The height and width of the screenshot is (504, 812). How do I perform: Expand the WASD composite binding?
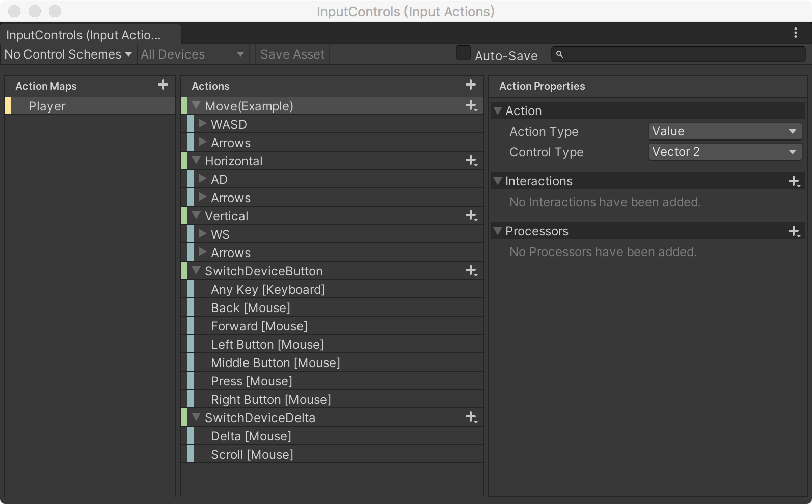[202, 124]
